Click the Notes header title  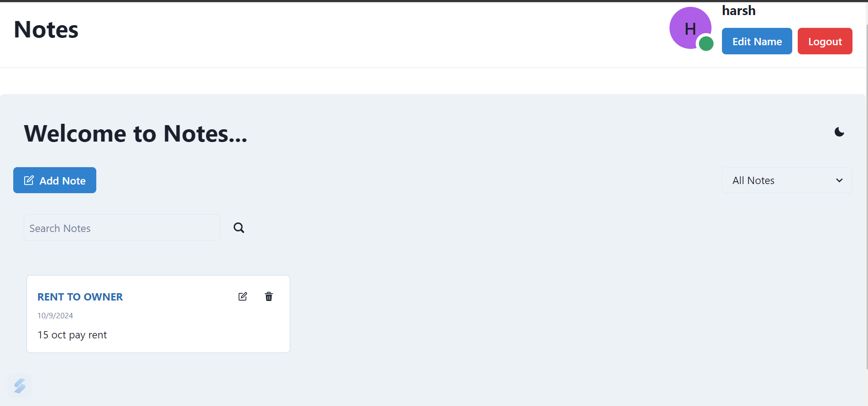pyautogui.click(x=46, y=30)
